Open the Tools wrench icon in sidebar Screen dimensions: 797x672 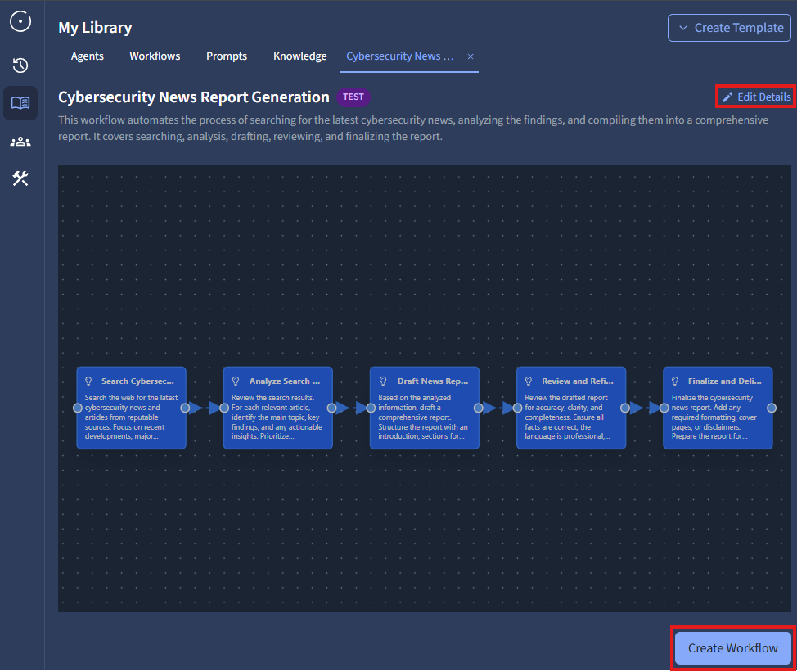20,178
